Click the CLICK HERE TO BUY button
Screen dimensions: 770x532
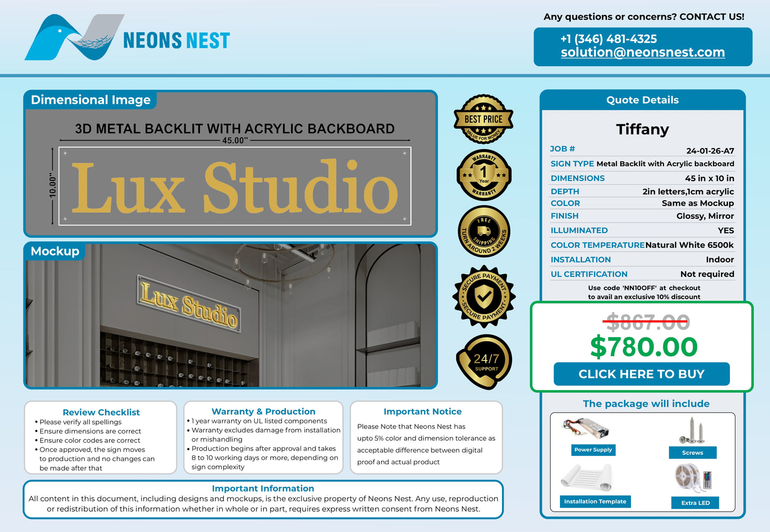pos(642,374)
